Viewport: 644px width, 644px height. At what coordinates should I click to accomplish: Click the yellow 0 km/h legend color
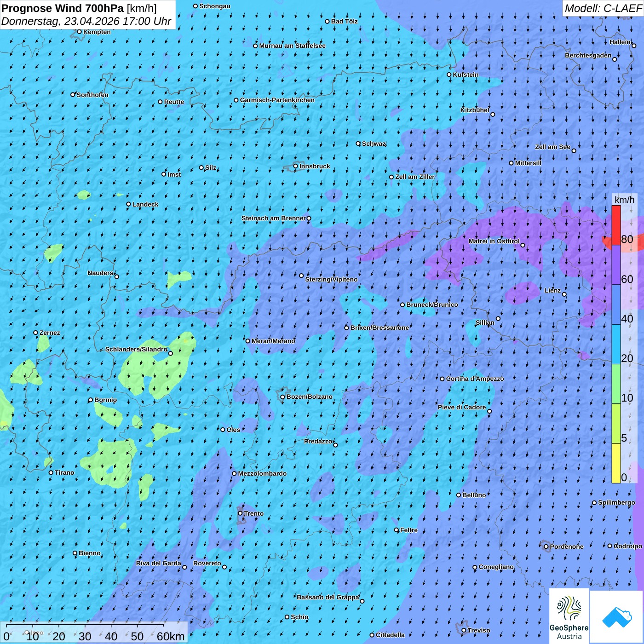tap(616, 463)
